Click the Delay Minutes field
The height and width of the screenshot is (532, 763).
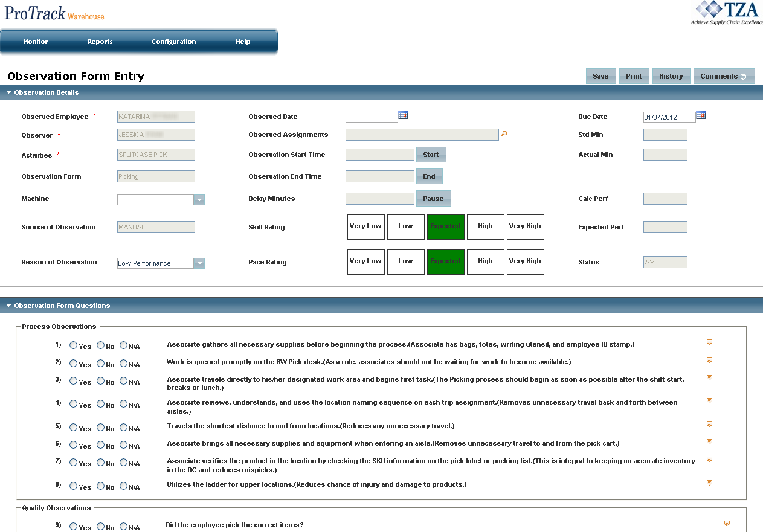380,199
